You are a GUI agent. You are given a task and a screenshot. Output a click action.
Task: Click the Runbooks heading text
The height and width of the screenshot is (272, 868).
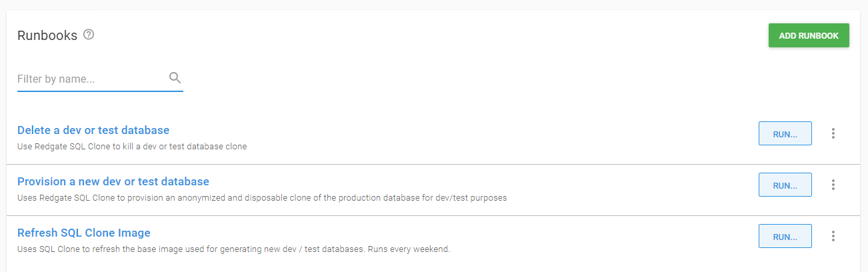[x=47, y=35]
